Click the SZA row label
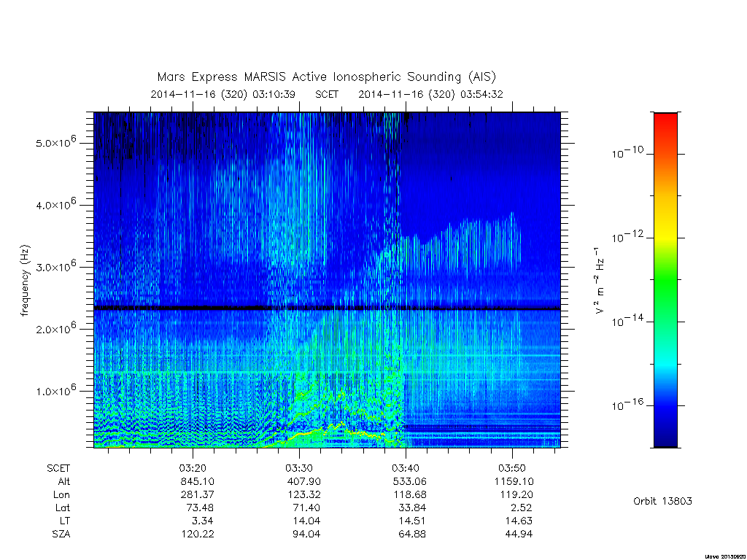 (61, 534)
